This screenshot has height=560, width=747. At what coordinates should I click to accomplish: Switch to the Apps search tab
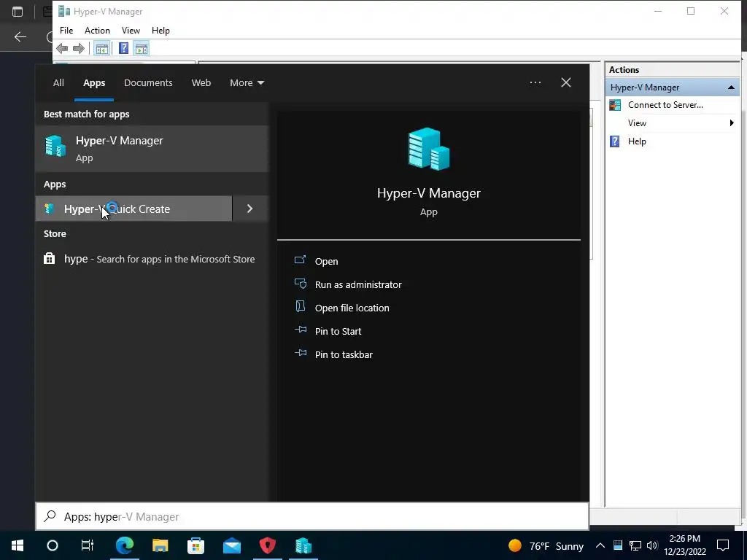click(x=94, y=83)
